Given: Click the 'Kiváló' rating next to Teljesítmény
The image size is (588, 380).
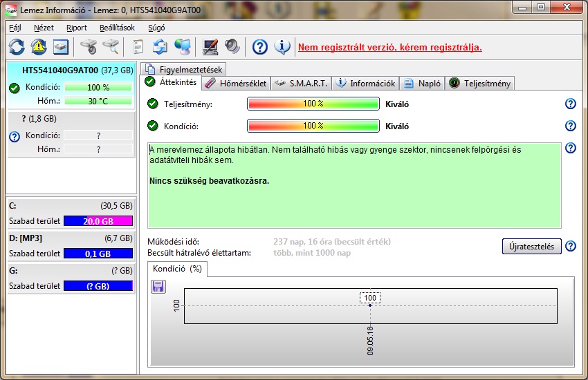Looking at the screenshot, I should click(397, 104).
